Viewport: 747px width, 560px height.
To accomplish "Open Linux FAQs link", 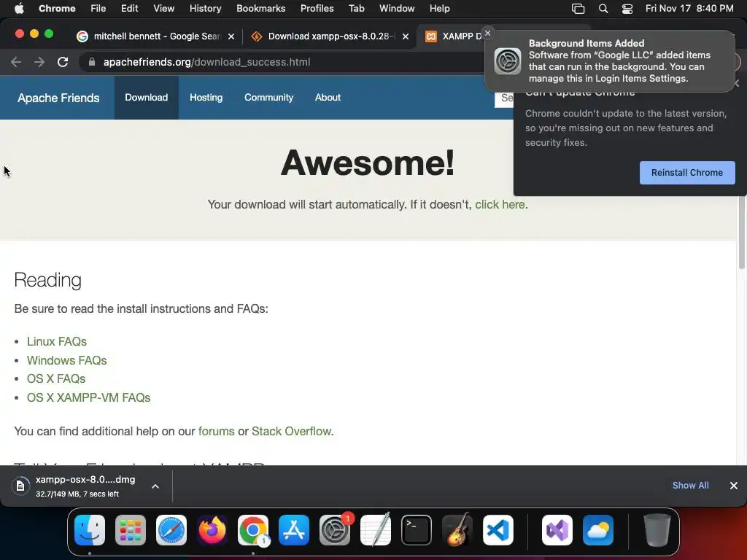I will point(57,341).
